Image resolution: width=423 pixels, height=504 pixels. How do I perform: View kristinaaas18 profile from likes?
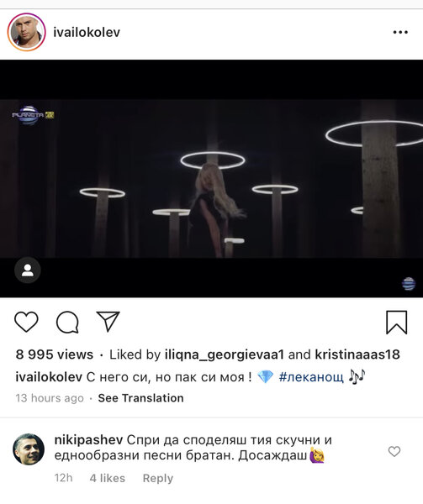coord(357,354)
